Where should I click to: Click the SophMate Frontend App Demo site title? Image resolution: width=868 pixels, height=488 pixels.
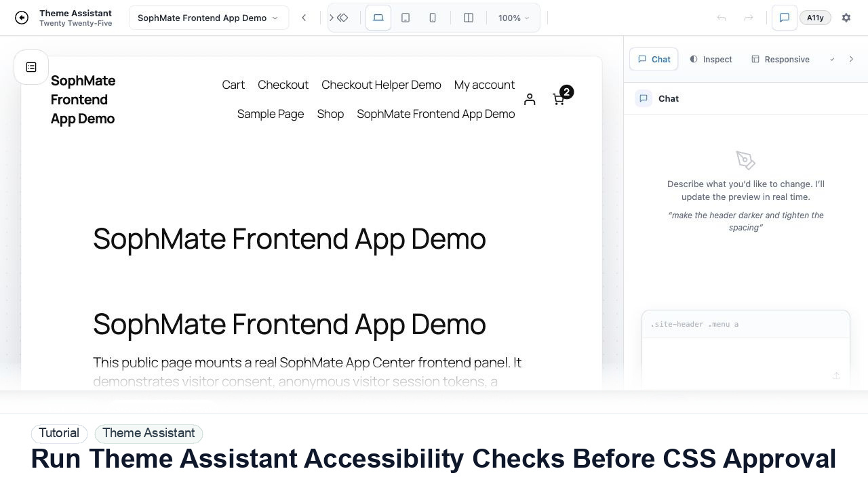83,100
